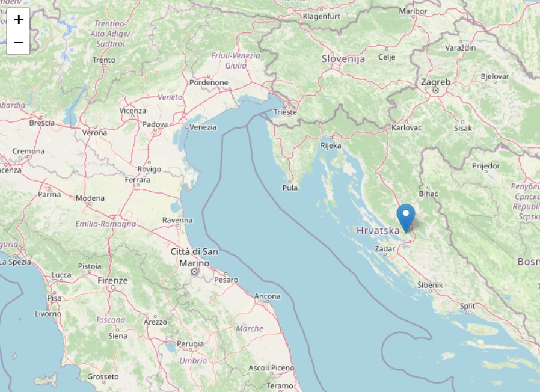The width and height of the screenshot is (540, 392).
Task: Click the Hrvatska country label
Action: [378, 230]
